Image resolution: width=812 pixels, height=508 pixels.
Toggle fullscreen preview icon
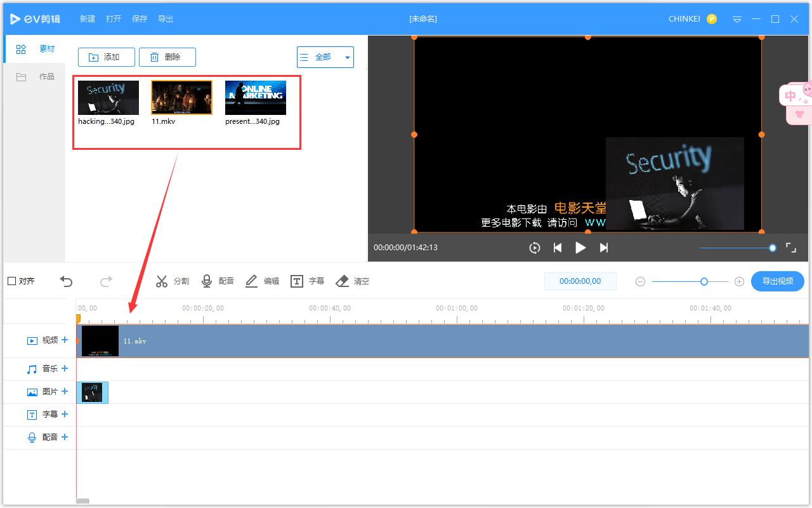[791, 248]
